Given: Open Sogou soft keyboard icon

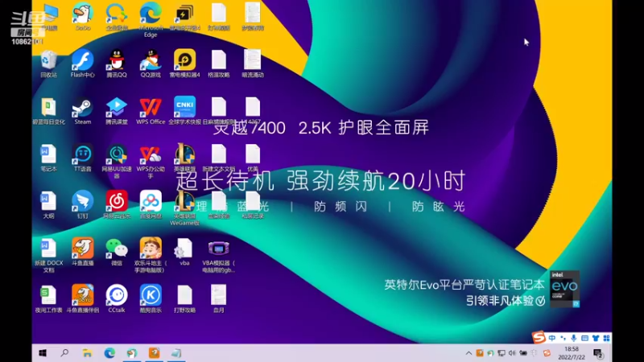Looking at the screenshot, I should pyautogui.click(x=584, y=338).
